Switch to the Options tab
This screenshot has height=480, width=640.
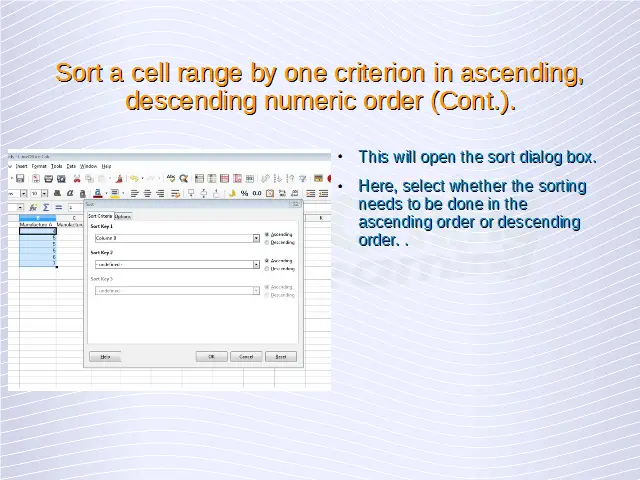coord(123,216)
